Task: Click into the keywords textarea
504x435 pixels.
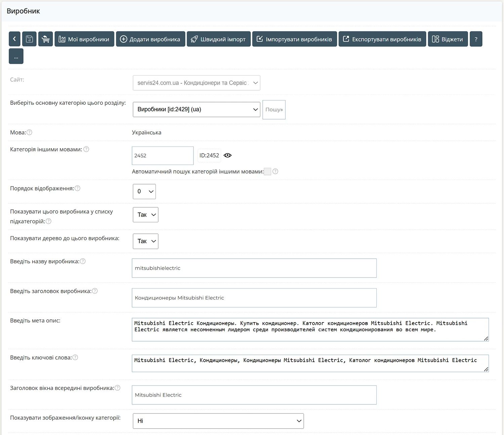Action: [x=310, y=363]
